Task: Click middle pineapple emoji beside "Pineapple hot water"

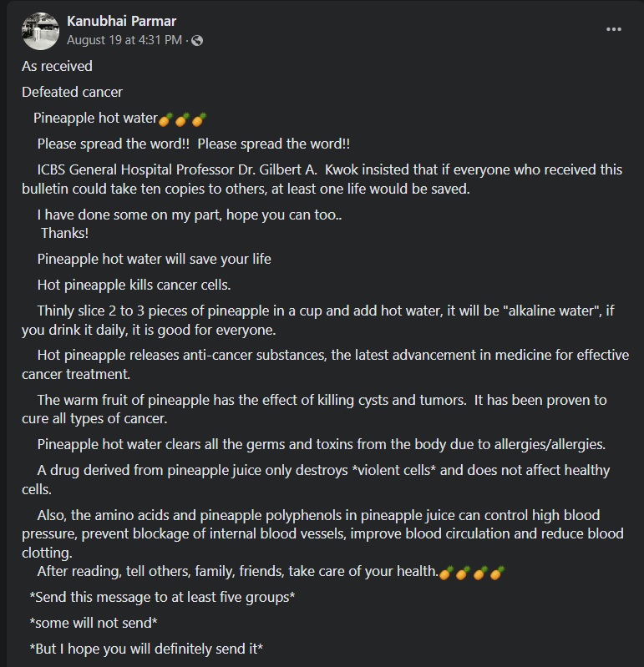Action: click(x=182, y=119)
